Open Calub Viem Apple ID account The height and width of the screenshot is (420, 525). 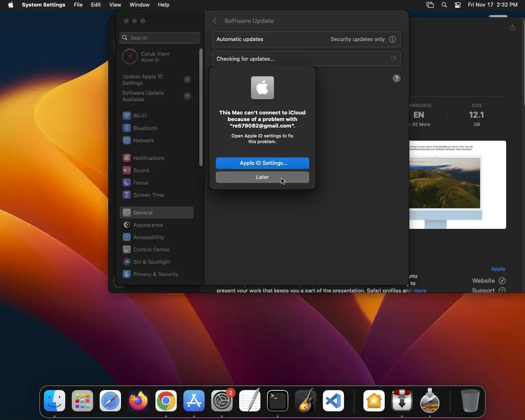click(x=157, y=57)
